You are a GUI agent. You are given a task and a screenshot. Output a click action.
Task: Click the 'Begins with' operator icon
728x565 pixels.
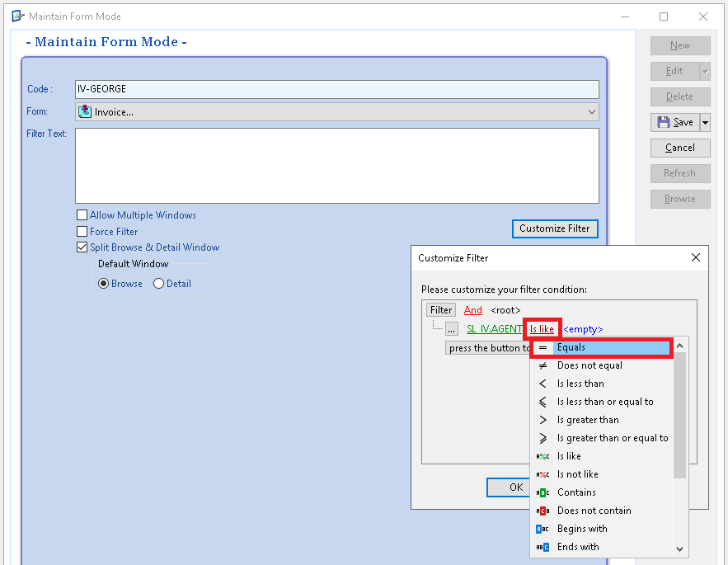[542, 529]
